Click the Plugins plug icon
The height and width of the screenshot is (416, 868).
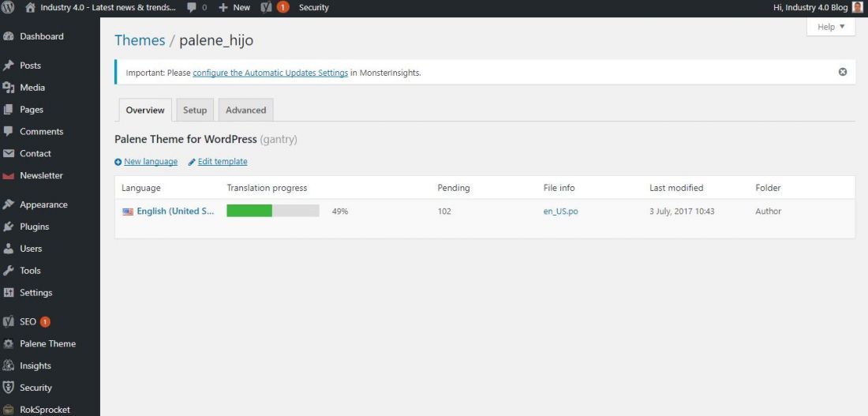coord(9,227)
